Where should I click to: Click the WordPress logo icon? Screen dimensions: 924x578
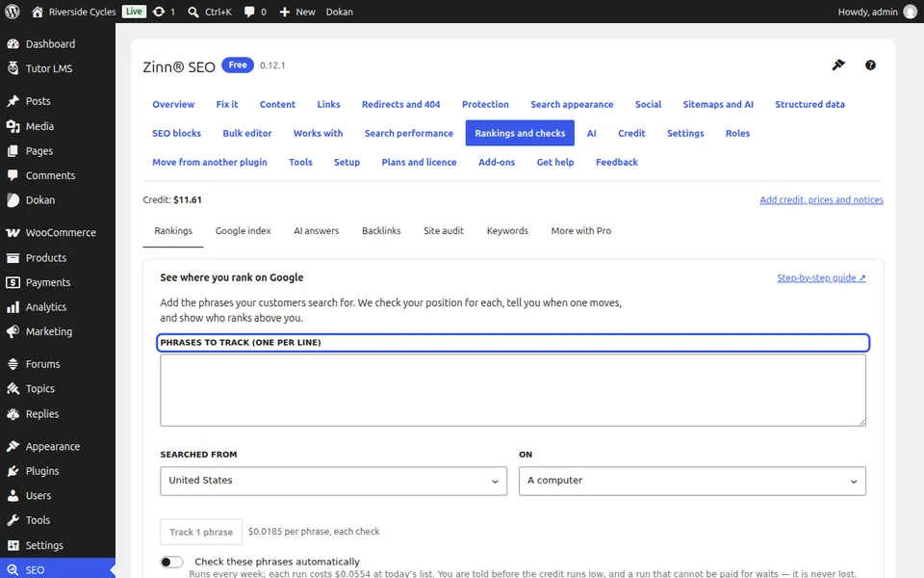point(13,12)
